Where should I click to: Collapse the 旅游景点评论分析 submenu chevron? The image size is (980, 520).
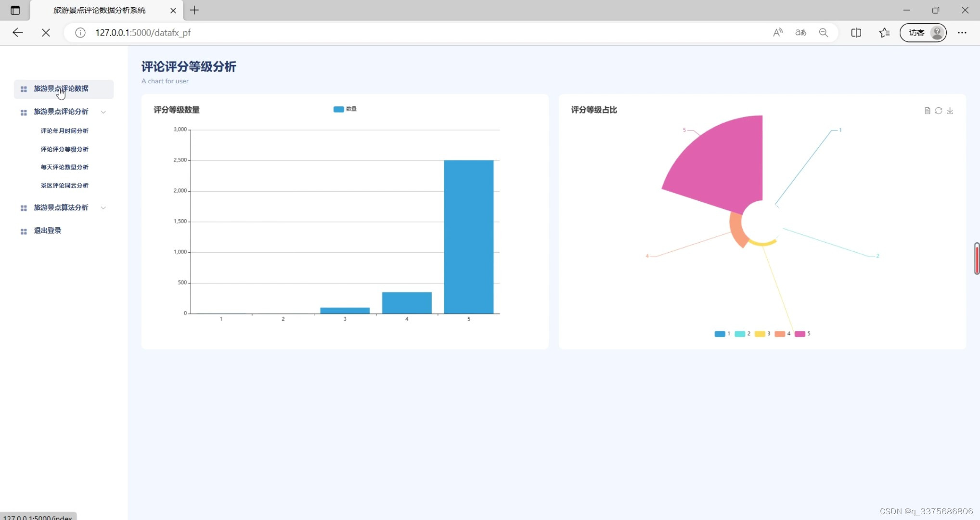(x=103, y=112)
